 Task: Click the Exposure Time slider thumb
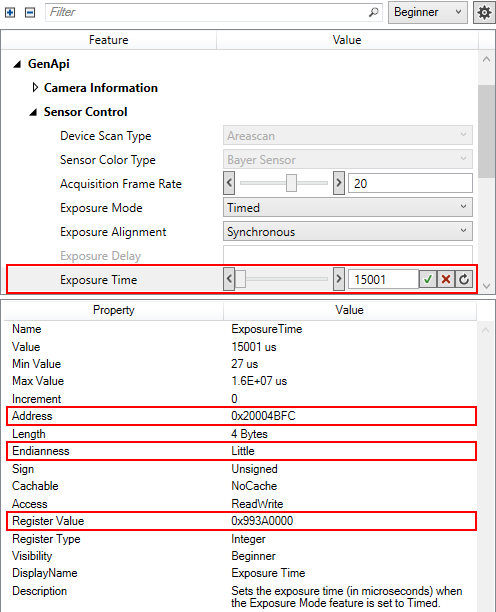(x=240, y=279)
